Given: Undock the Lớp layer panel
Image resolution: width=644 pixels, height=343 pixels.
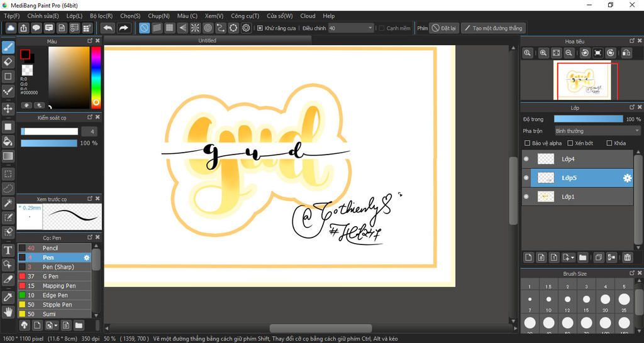Looking at the screenshot, I should coord(632,107).
